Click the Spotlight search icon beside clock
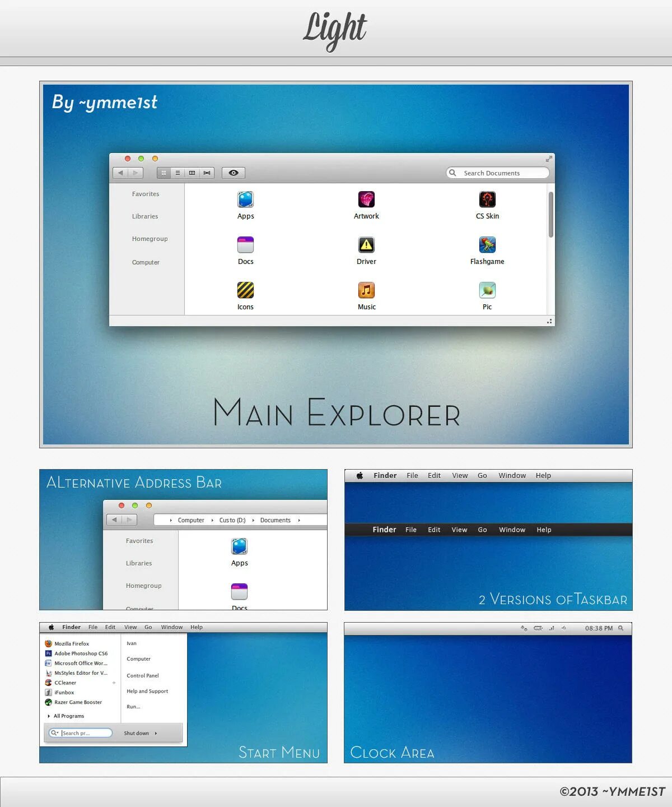The width and height of the screenshot is (672, 807). click(x=620, y=628)
